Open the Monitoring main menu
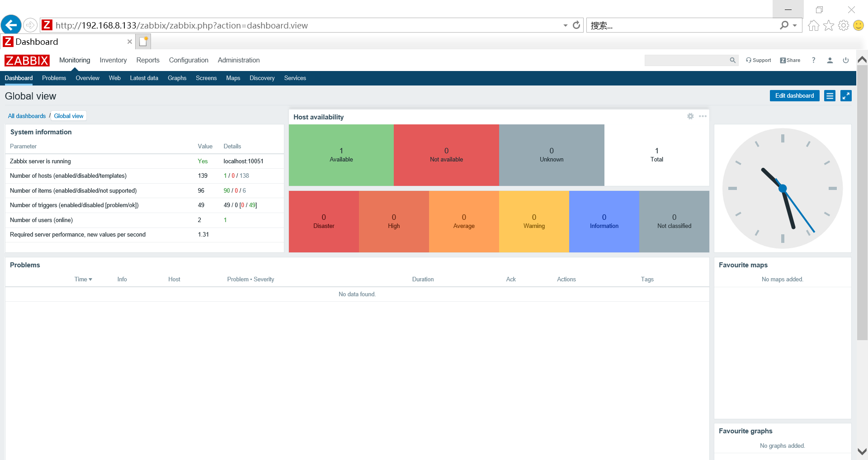Image resolution: width=868 pixels, height=460 pixels. pos(75,60)
